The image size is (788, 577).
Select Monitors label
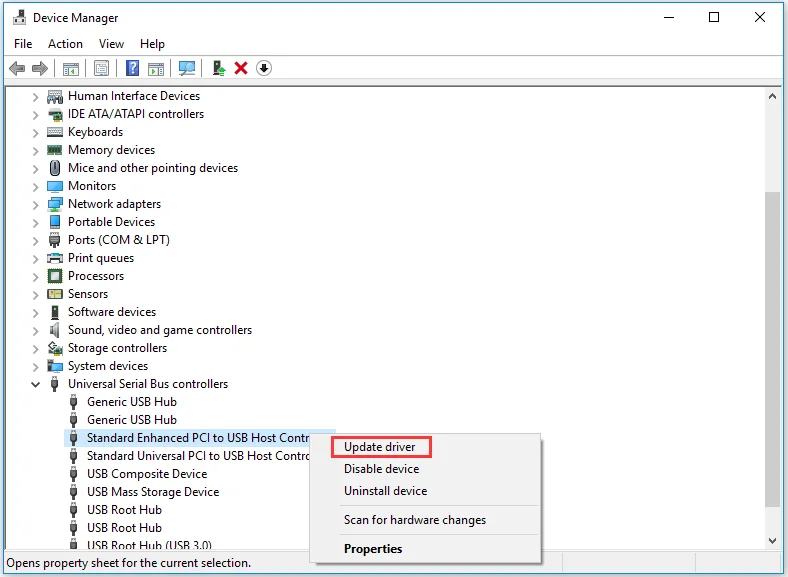(92, 186)
